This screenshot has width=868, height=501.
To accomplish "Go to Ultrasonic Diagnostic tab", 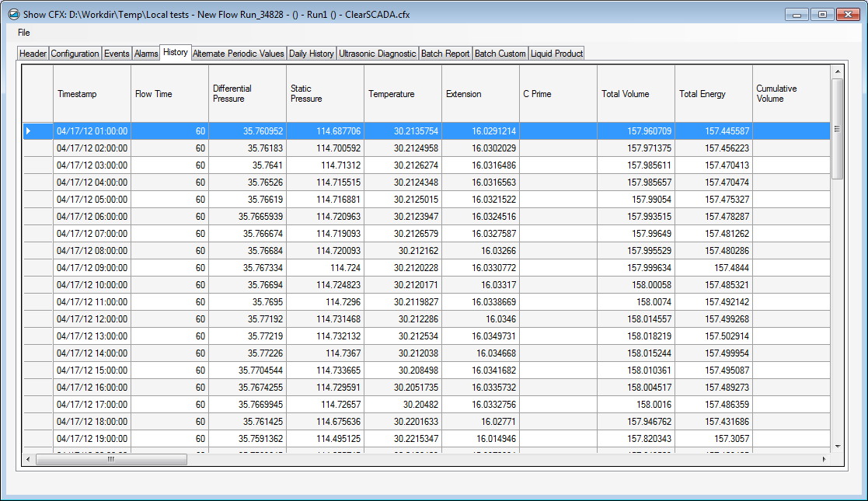I will 378,54.
